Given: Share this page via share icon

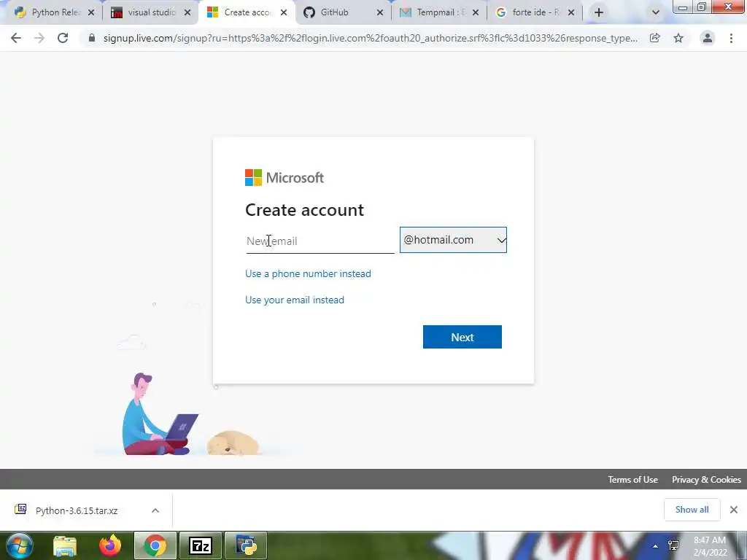Looking at the screenshot, I should pos(654,38).
